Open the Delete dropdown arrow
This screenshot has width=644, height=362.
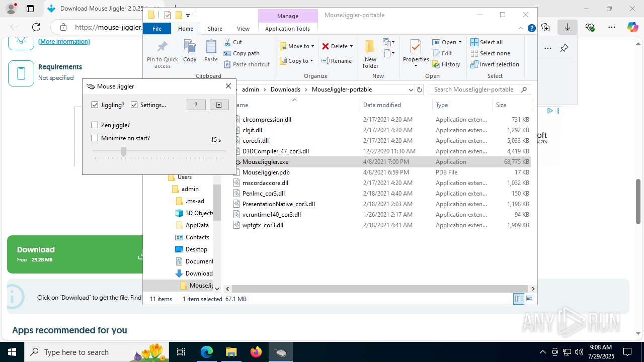[x=351, y=46]
